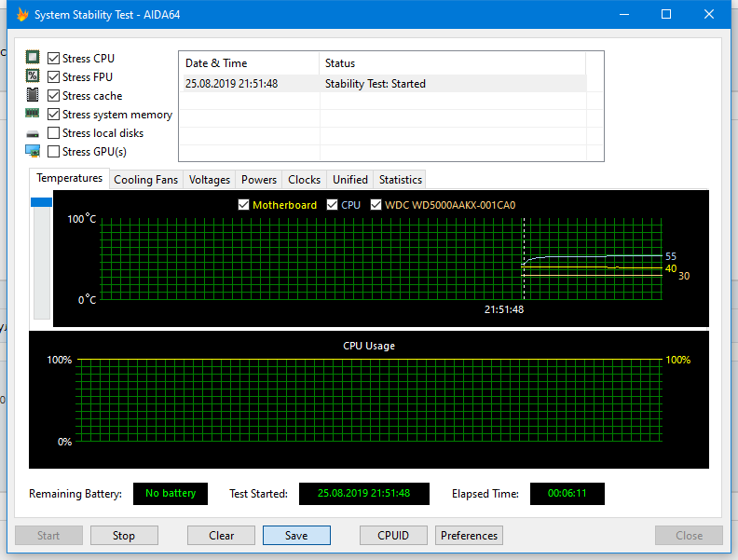Image resolution: width=738 pixels, height=560 pixels.
Task: Click the Date & Time column header
Action: coord(249,63)
